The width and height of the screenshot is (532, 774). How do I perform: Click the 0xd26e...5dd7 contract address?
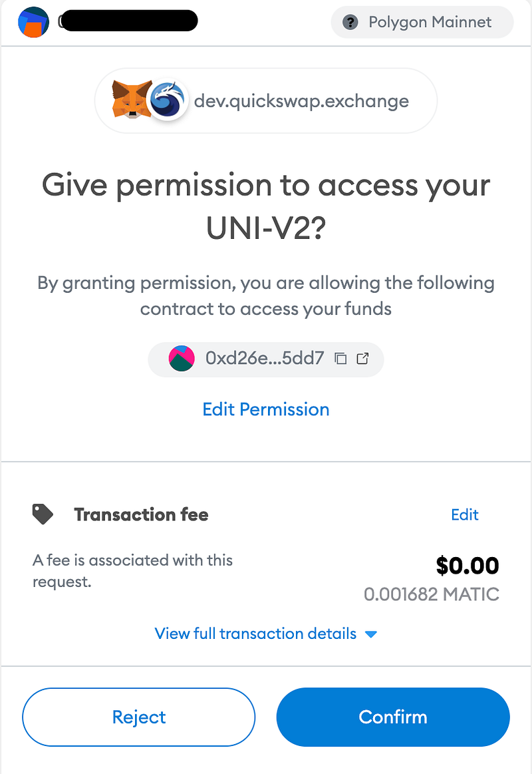[x=265, y=358]
